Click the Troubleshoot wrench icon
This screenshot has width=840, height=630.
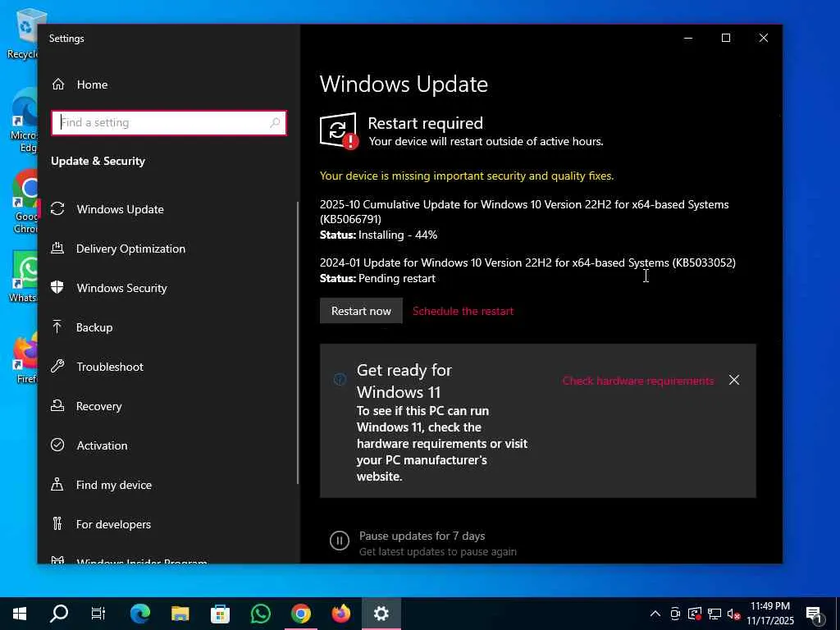57,367
